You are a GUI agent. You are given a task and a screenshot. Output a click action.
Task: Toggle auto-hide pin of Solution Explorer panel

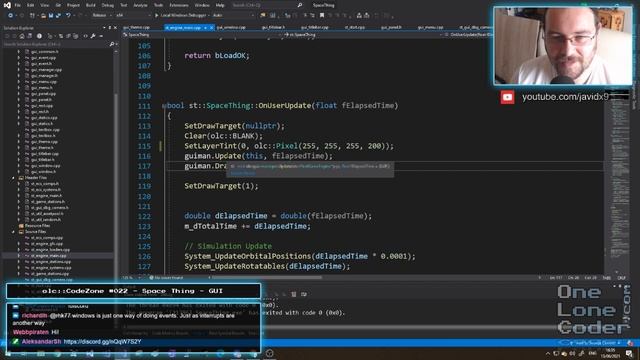(109, 28)
